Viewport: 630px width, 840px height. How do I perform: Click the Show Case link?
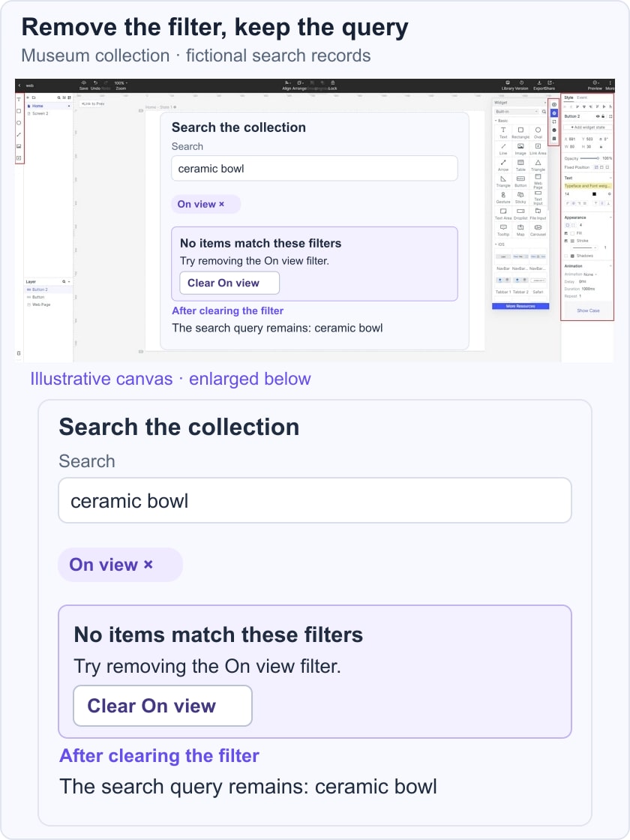click(588, 310)
